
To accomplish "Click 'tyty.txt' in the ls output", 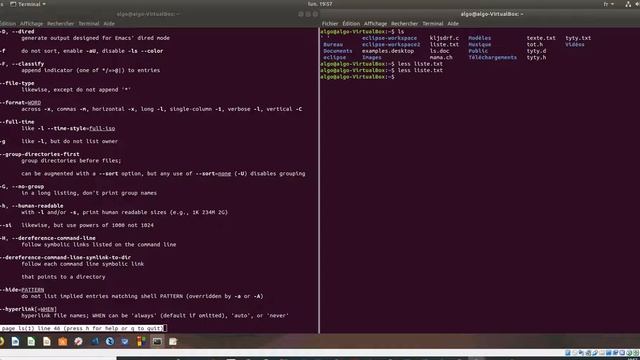I will (578, 38).
